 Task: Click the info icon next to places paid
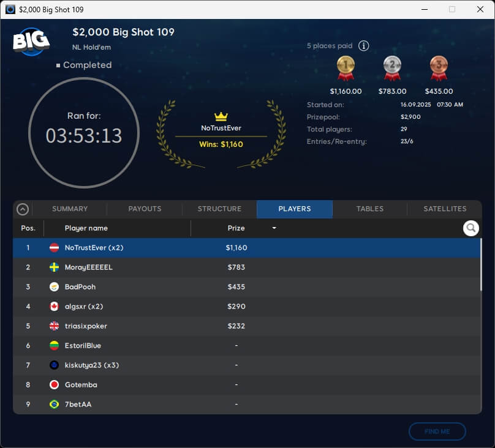[363, 46]
